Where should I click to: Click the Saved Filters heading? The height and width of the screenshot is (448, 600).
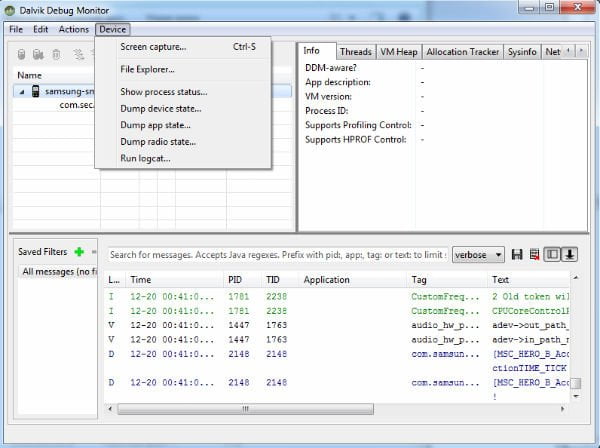point(42,252)
